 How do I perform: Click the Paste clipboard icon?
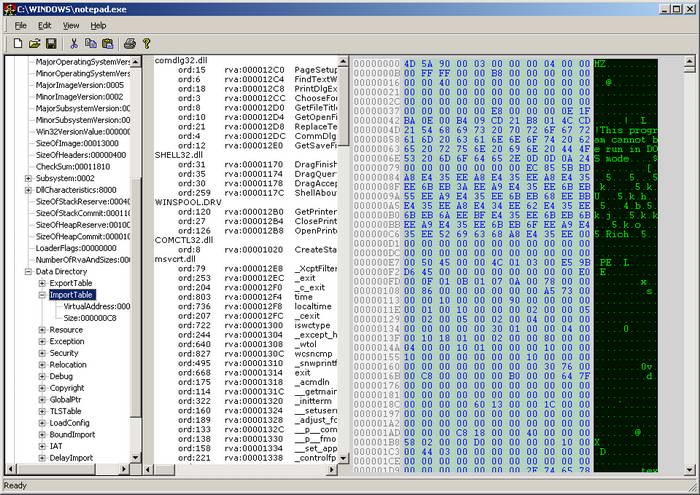tap(108, 43)
